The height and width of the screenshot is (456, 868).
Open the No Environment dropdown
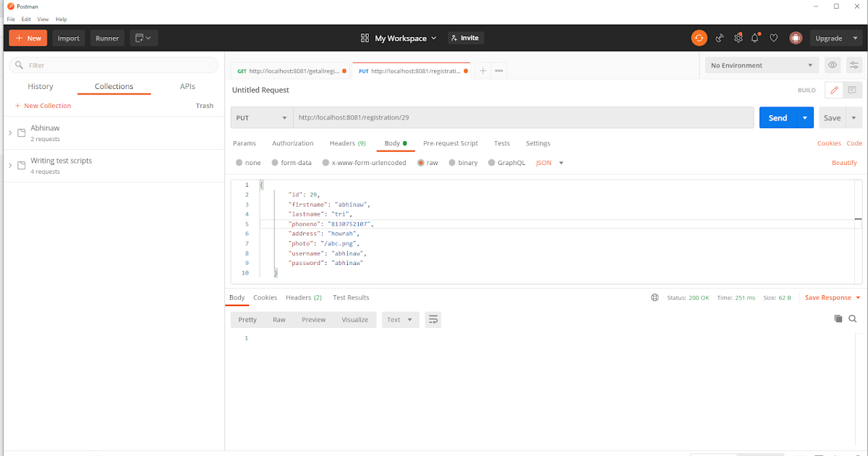pos(761,64)
